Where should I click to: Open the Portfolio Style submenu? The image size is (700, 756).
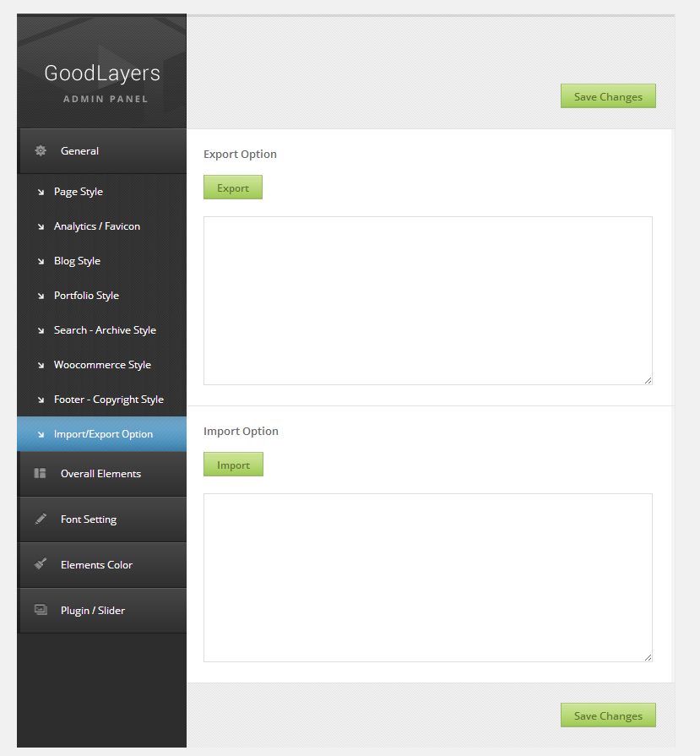pyautogui.click(x=86, y=296)
